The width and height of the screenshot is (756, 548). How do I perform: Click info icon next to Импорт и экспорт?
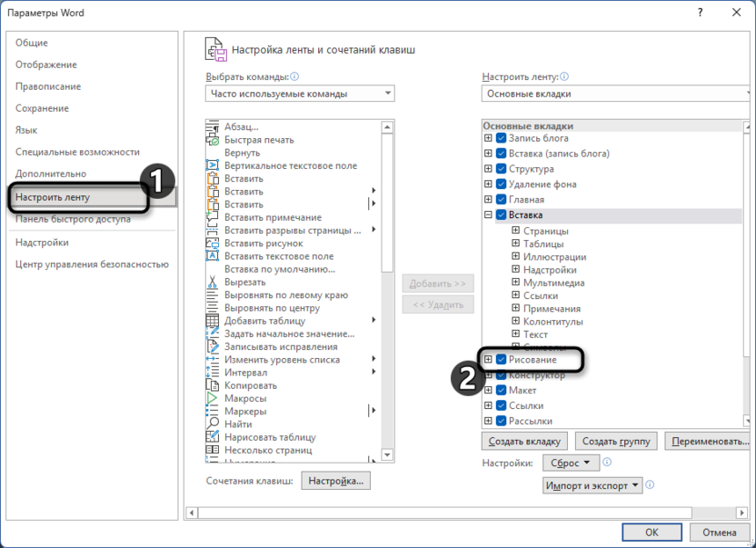[650, 484]
